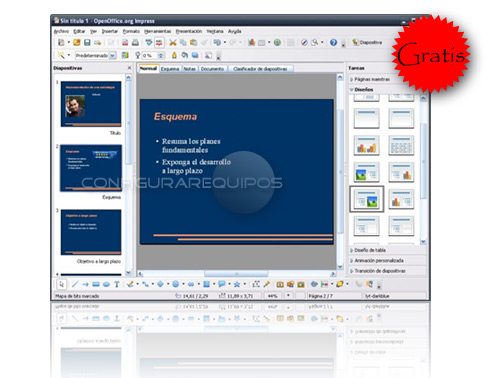
Task: Switch to the Notas view tab
Action: click(189, 69)
